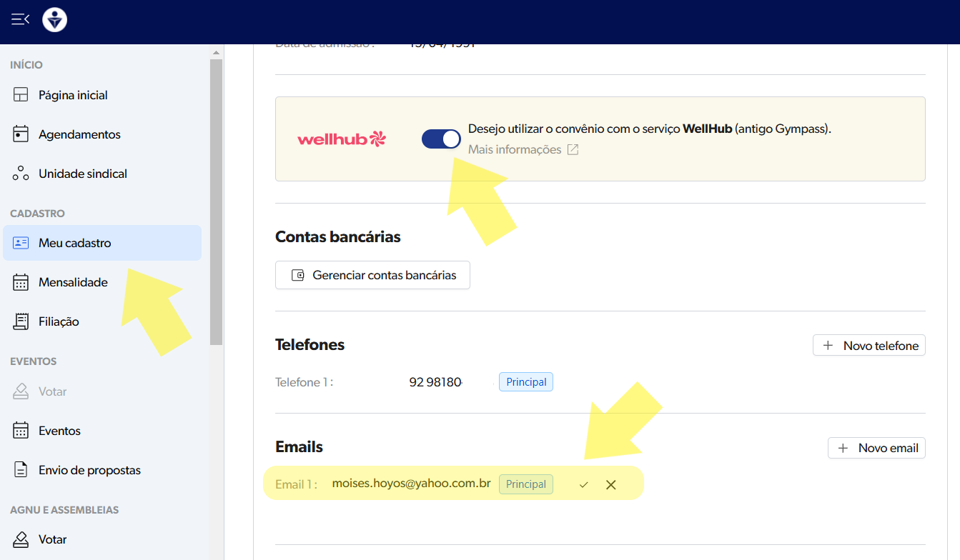
Task: Add a phone with Novo telefone
Action: click(x=869, y=345)
